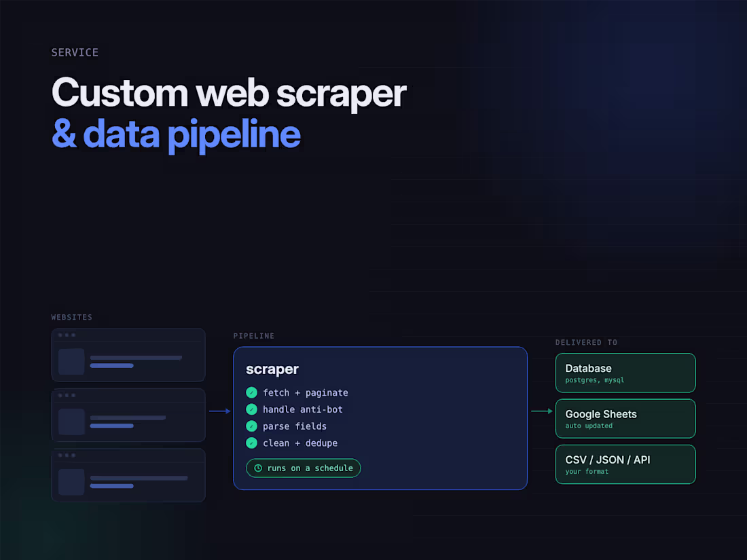The image size is (747, 560).
Task: Click the green check beside clean + dedupe
Action: pos(251,443)
